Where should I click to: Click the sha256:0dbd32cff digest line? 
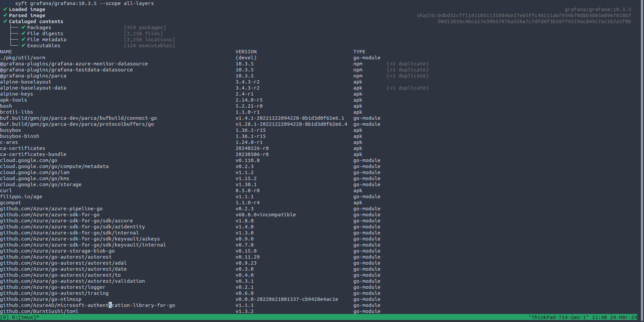tap(524, 15)
